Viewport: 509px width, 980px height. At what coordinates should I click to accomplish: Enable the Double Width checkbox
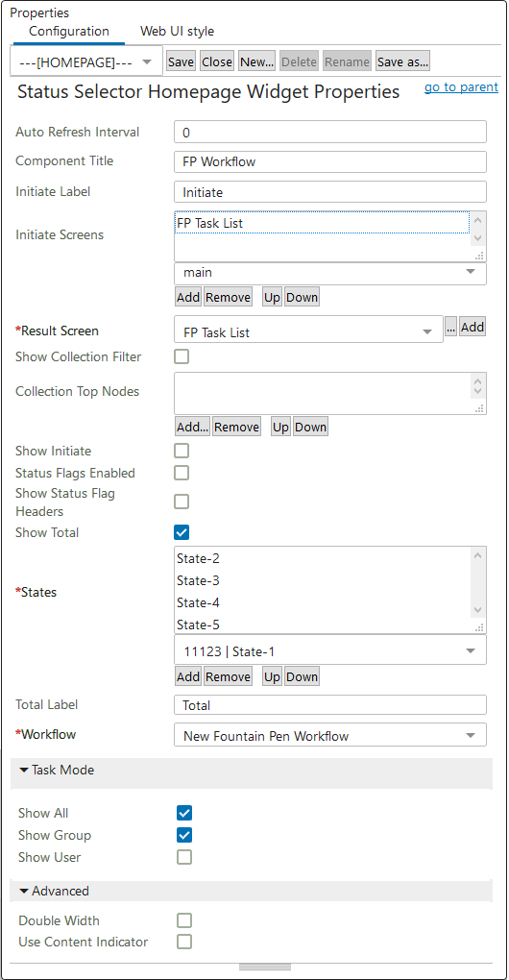[184, 920]
